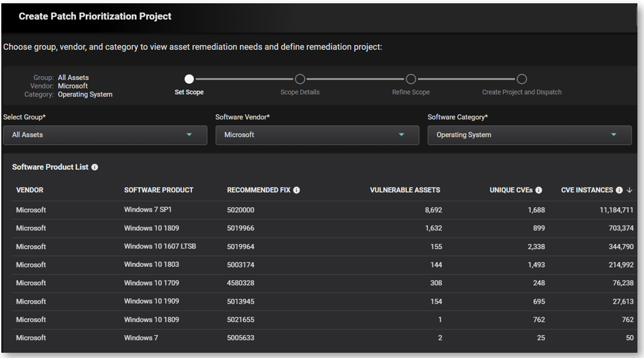The height and width of the screenshot is (358, 644).
Task: Click CVE instances value 76,238
Action: pyautogui.click(x=623, y=283)
